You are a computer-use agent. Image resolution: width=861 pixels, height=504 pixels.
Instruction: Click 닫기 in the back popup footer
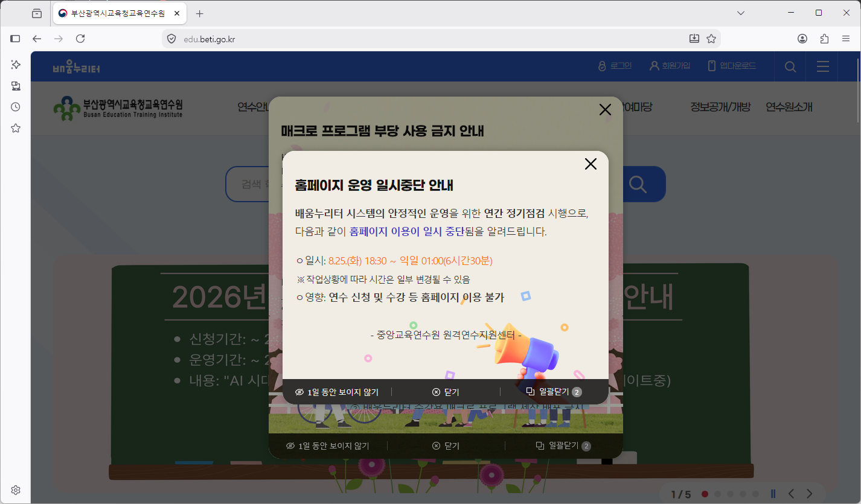(x=446, y=446)
